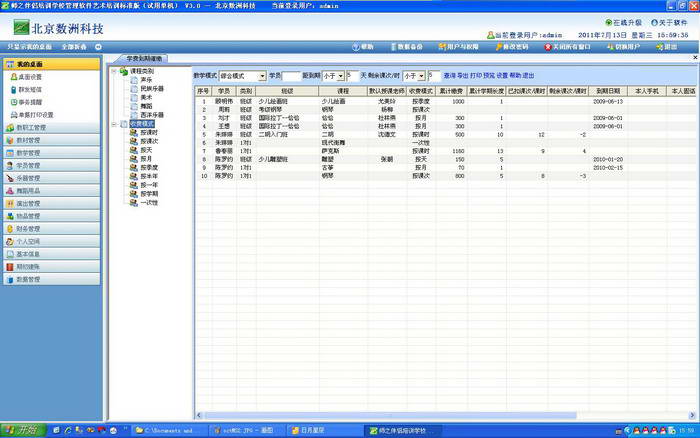Screen dimensions: 700x438
Task: Click the round arrow icon beside 全部折叠
Action: click(98, 47)
